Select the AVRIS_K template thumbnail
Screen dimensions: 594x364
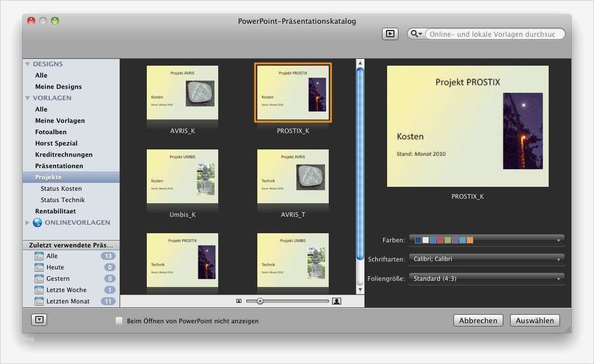(183, 93)
